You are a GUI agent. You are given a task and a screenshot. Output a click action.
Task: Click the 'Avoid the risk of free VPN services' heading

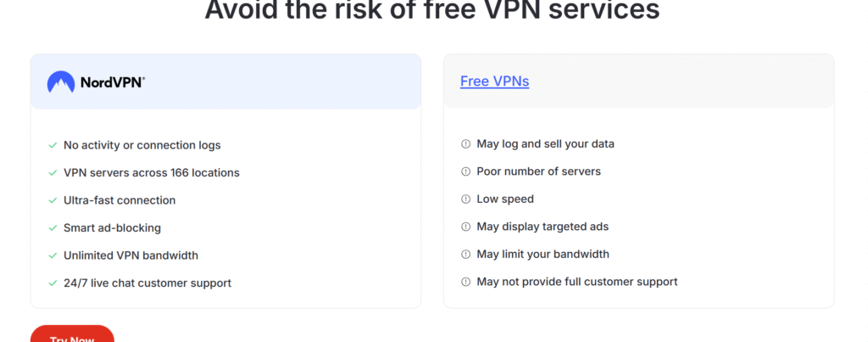point(432,10)
